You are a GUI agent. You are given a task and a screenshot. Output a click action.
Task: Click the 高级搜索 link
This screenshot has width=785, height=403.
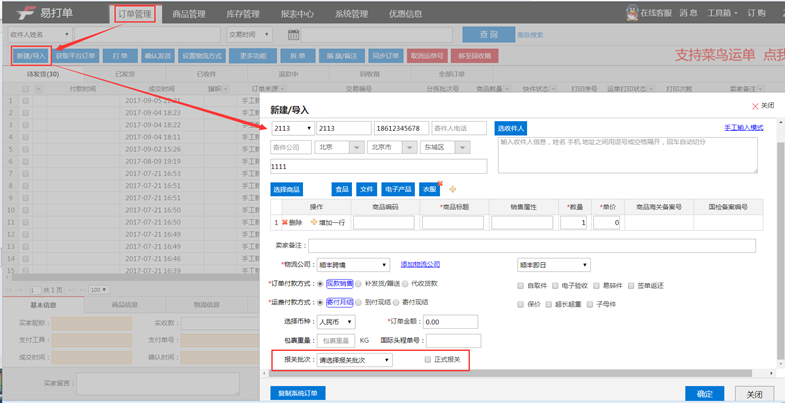tap(530, 35)
